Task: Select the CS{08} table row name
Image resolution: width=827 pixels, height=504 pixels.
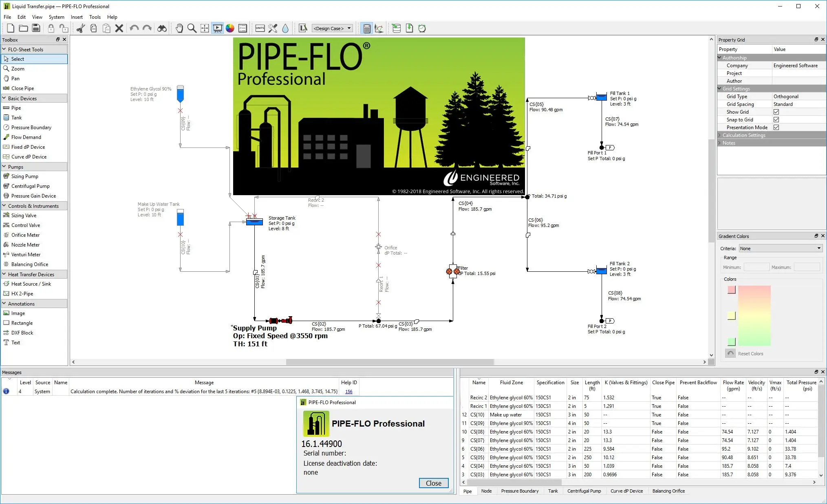Action: tap(477, 432)
